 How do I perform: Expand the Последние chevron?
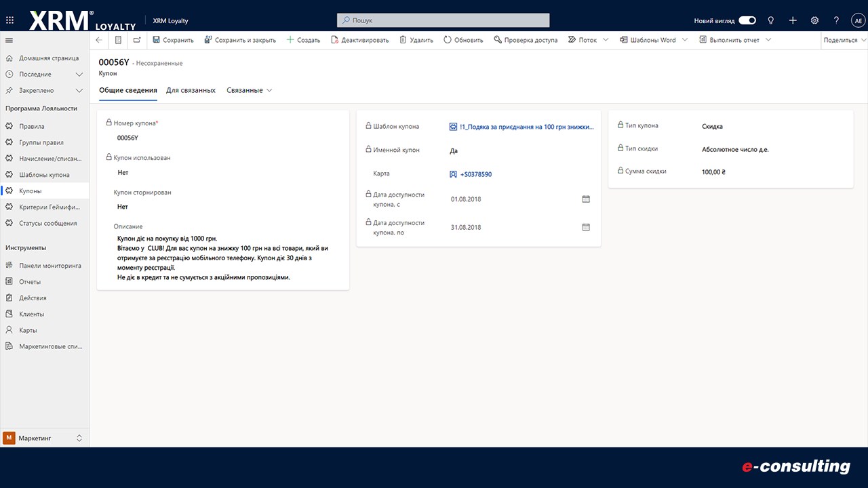tap(79, 75)
